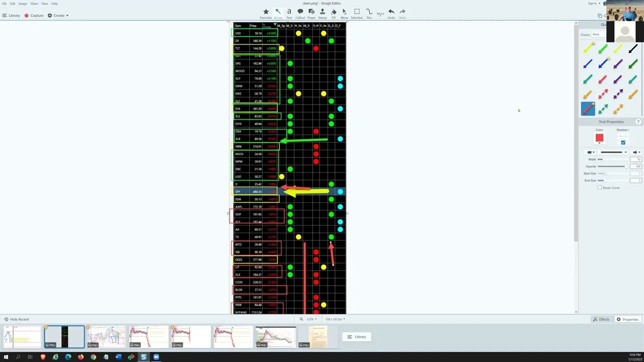
Task: Open the Library from the top toolbar
Action: tap(11, 16)
